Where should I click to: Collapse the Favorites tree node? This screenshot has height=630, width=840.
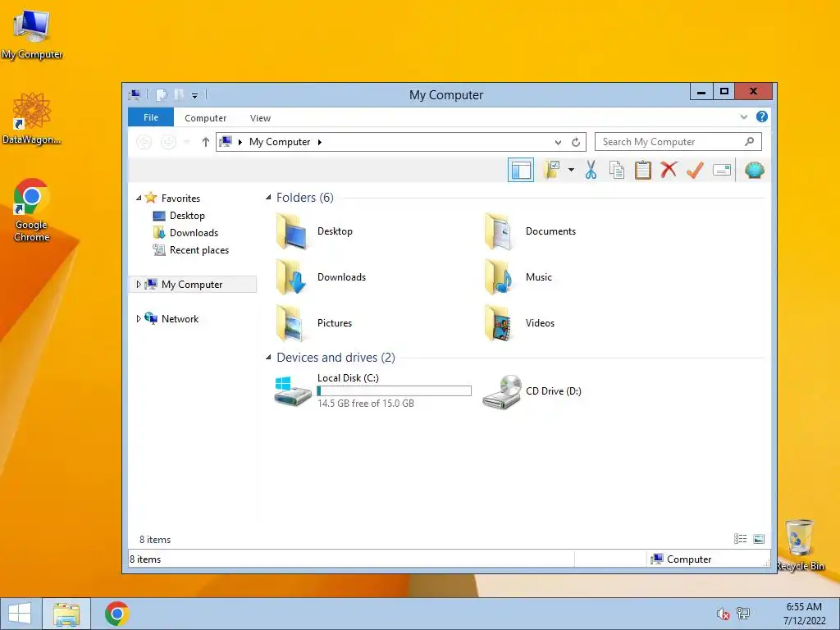coord(138,198)
